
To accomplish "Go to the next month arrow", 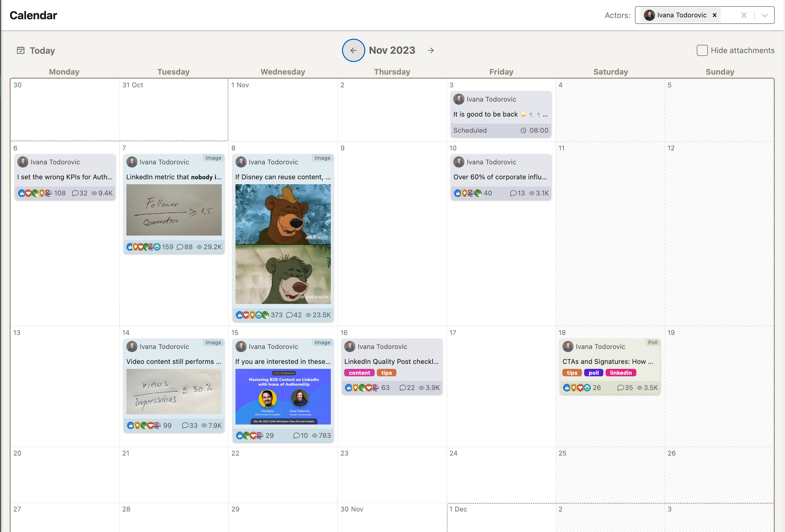I will tap(431, 50).
